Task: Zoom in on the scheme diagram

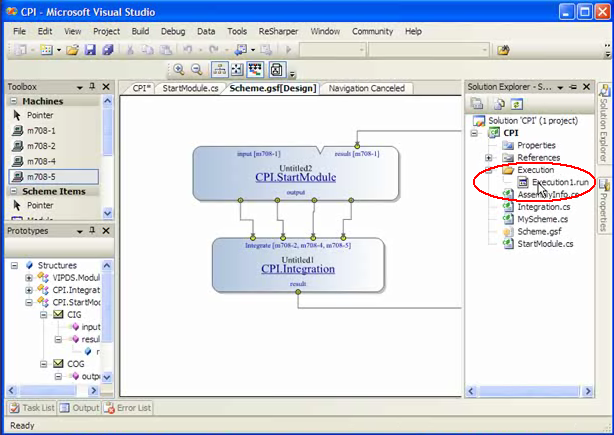Action: coord(179,70)
